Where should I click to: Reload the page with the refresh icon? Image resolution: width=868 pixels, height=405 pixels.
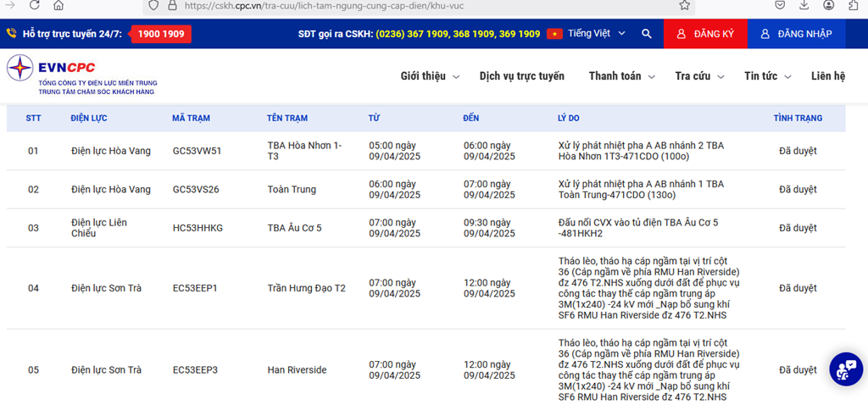point(33,5)
